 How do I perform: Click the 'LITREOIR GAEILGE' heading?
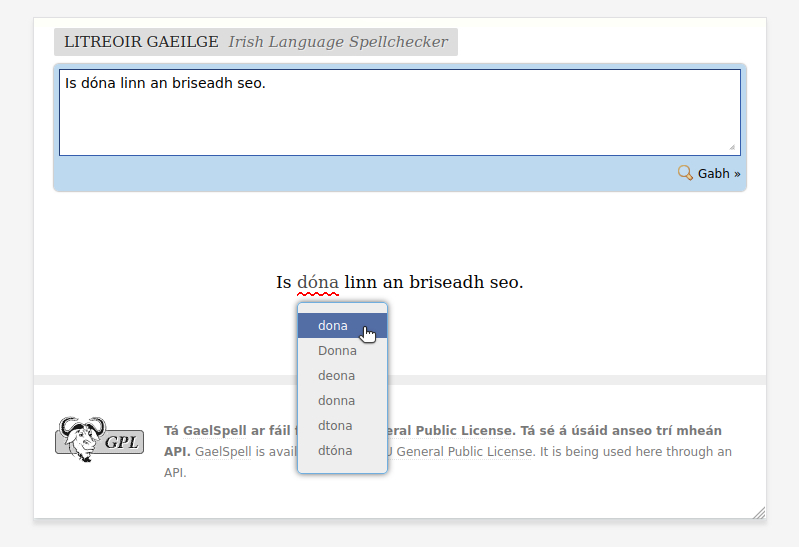point(141,42)
